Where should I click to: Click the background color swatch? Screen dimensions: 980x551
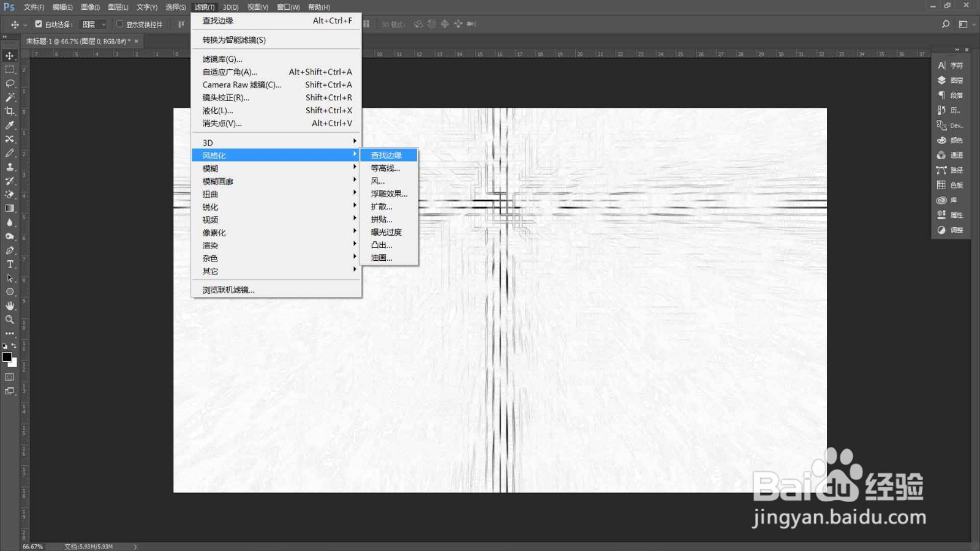13,363
